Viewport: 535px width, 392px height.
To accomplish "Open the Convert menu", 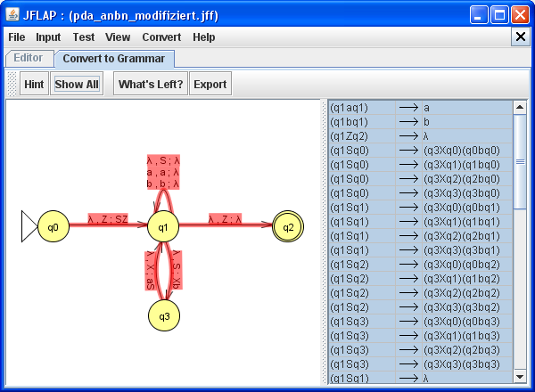I will [161, 37].
